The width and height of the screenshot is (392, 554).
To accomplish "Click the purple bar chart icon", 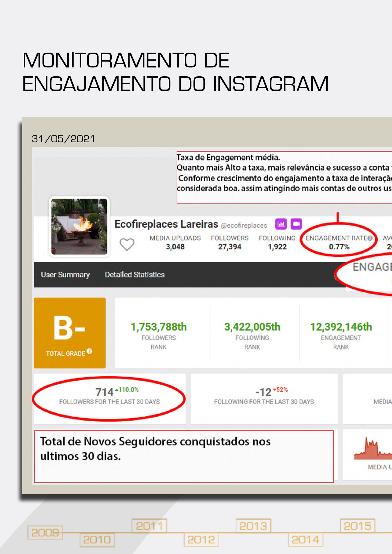I will point(281,224).
